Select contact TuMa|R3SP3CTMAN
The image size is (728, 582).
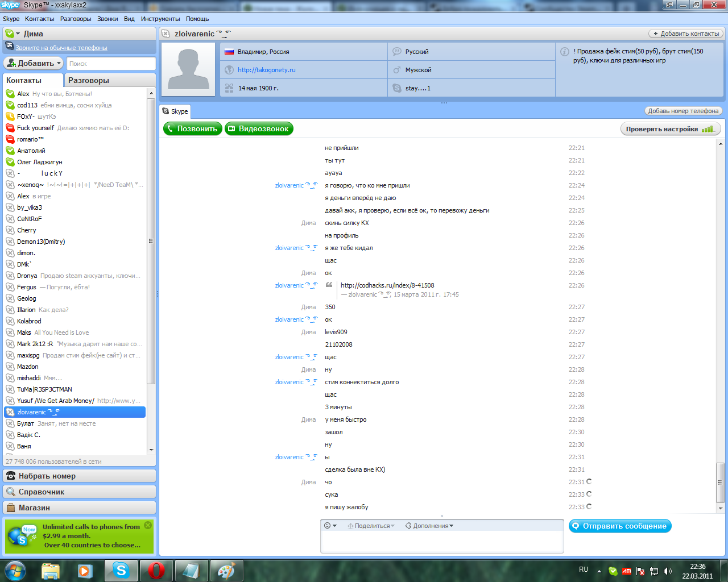point(75,389)
